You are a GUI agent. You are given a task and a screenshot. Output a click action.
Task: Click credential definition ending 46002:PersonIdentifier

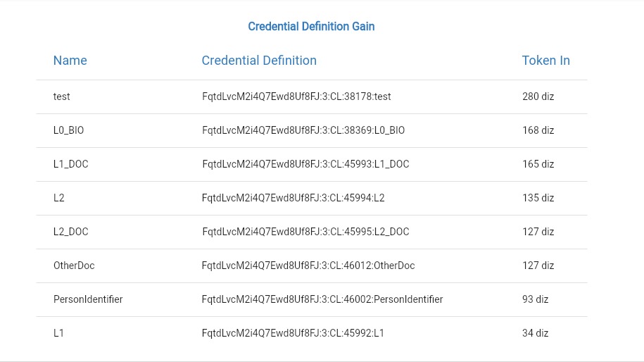coord(322,299)
